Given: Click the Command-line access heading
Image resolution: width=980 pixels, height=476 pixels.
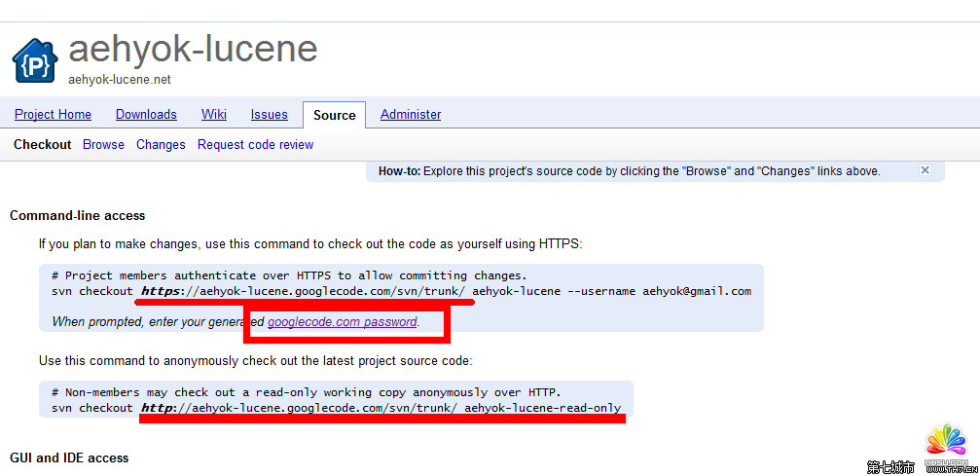Looking at the screenshot, I should point(77,216).
